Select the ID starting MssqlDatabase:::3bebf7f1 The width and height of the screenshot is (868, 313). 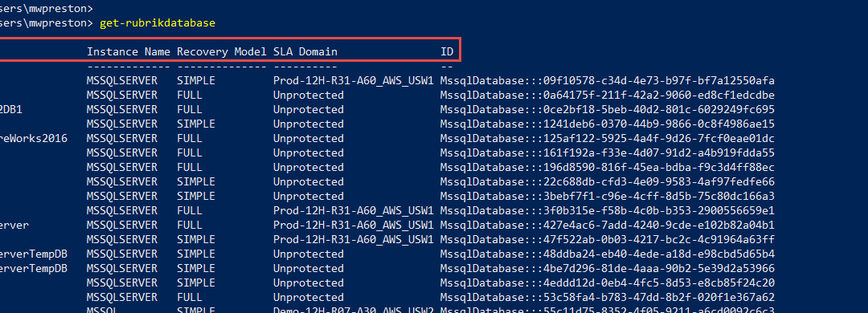tap(608, 196)
